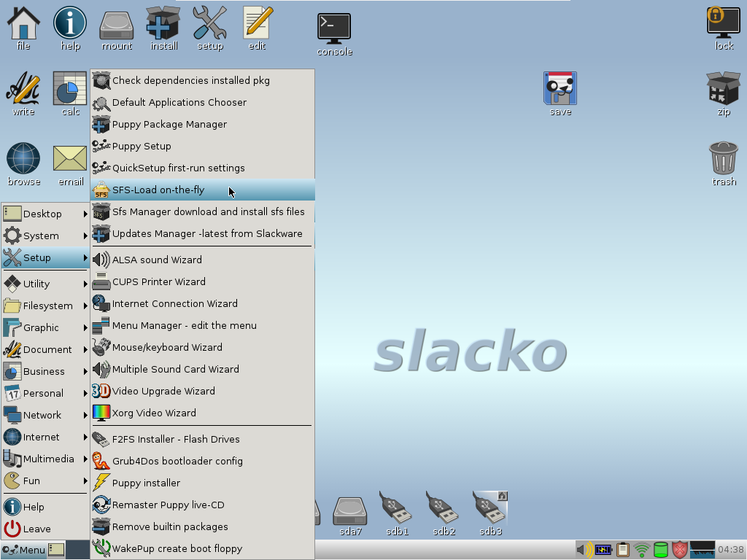Expand the Internet submenu
Screen dimensions: 747x560
46,437
